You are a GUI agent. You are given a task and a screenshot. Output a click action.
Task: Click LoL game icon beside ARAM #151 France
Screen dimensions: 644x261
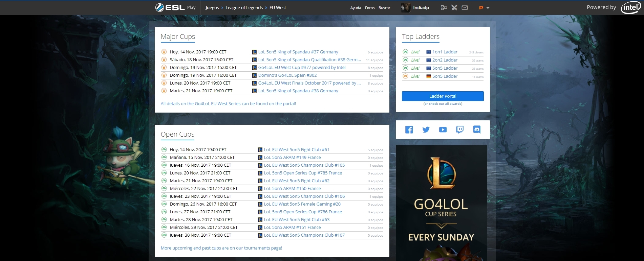tap(260, 228)
